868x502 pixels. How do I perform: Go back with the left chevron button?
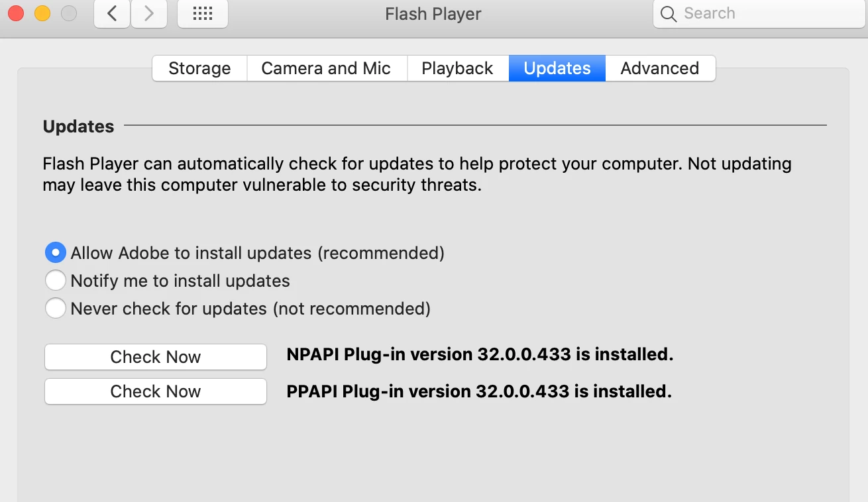click(x=112, y=14)
